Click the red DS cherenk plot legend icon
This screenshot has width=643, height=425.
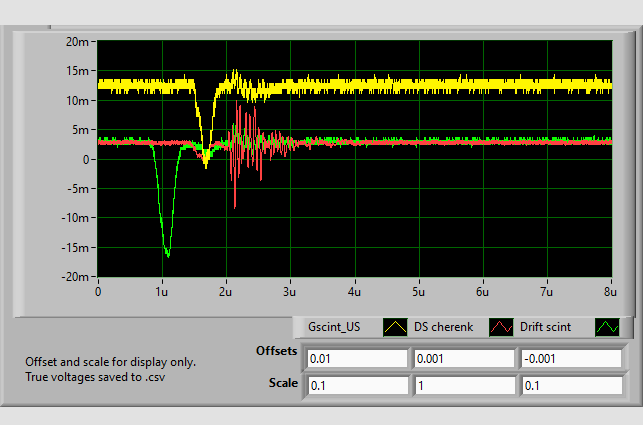501,327
